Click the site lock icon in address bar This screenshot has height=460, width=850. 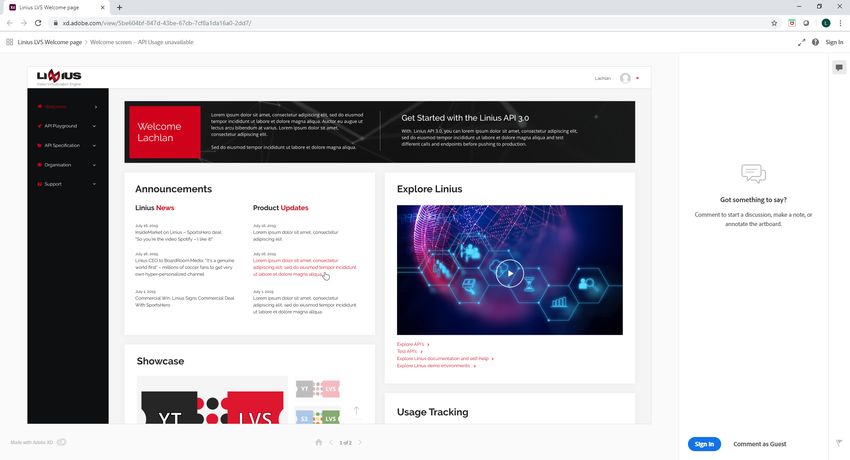coord(55,23)
